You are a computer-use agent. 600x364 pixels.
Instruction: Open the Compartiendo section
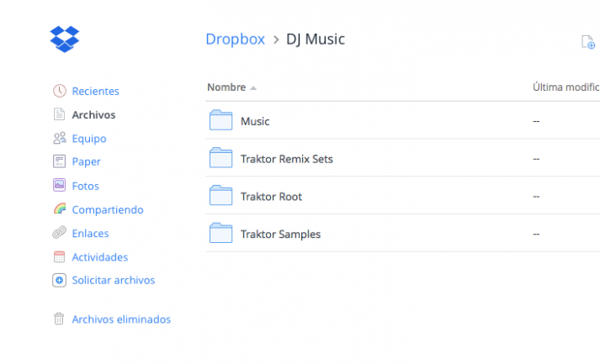108,210
